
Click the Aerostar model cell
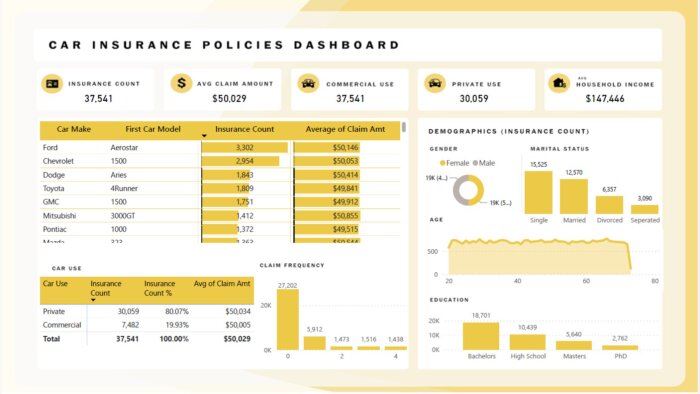coord(124,147)
